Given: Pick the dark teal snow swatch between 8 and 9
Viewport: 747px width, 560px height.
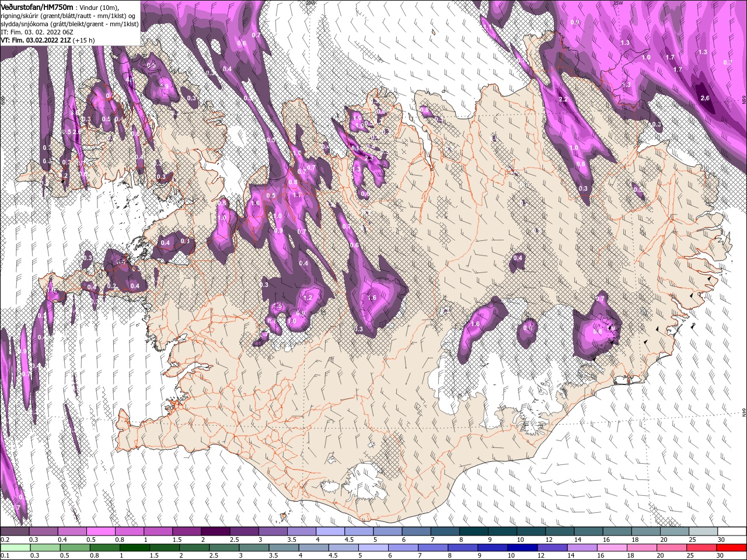Looking at the screenshot, I should 474,531.
